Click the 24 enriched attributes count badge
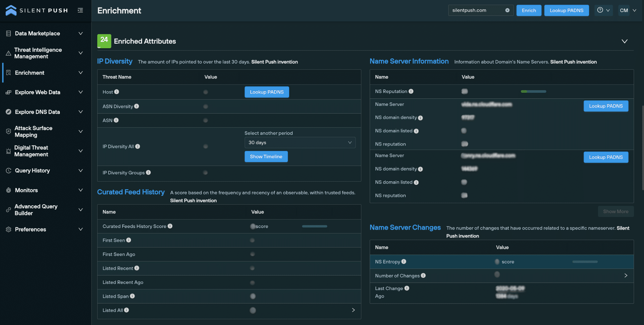 (x=104, y=41)
